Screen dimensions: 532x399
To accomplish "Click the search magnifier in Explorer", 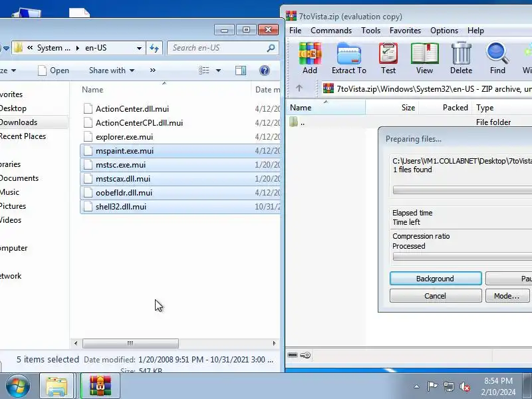I will coord(271,48).
